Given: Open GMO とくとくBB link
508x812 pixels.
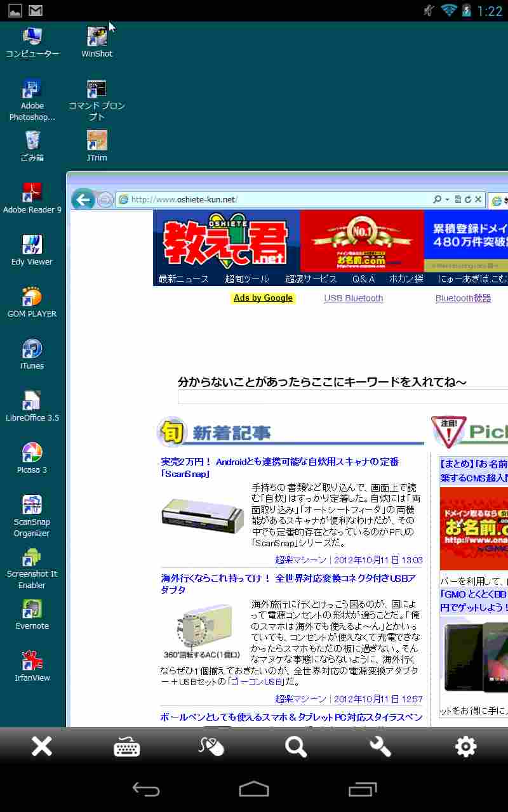Looking at the screenshot, I should 474,600.
